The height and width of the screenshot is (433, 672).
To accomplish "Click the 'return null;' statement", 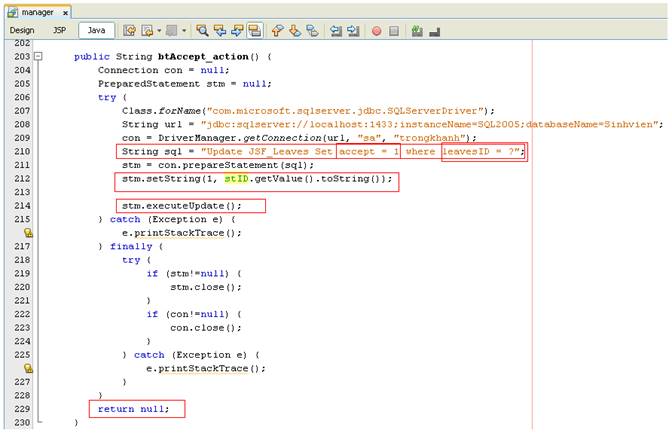I will click(x=133, y=409).
